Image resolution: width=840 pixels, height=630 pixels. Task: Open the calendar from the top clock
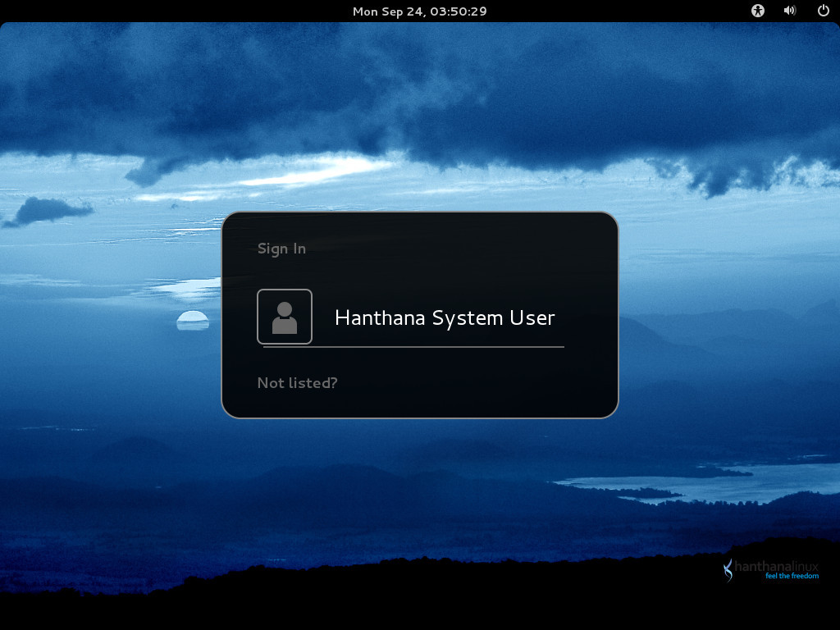419,11
